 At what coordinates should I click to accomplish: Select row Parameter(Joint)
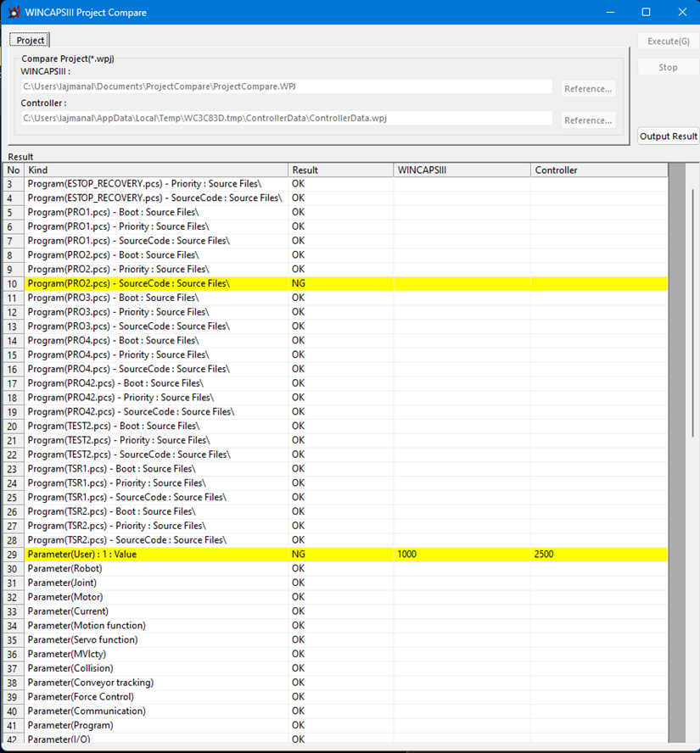(335, 583)
